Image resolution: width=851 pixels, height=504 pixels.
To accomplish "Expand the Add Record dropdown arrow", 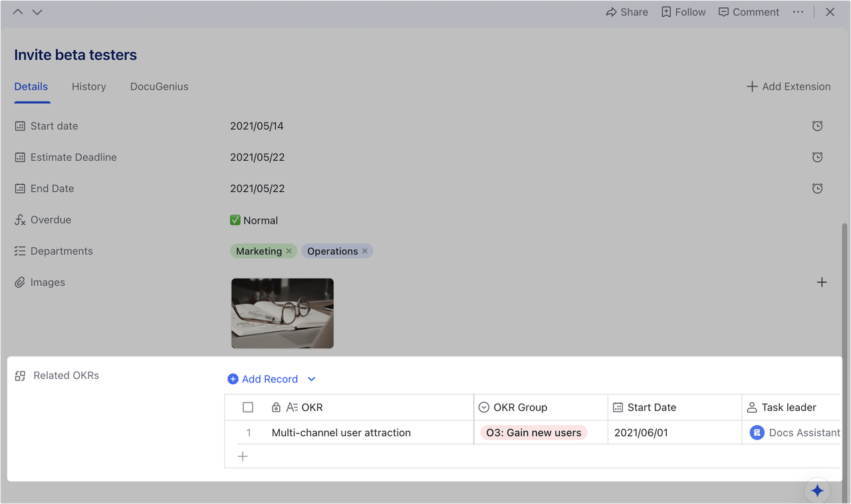I will click(x=311, y=379).
